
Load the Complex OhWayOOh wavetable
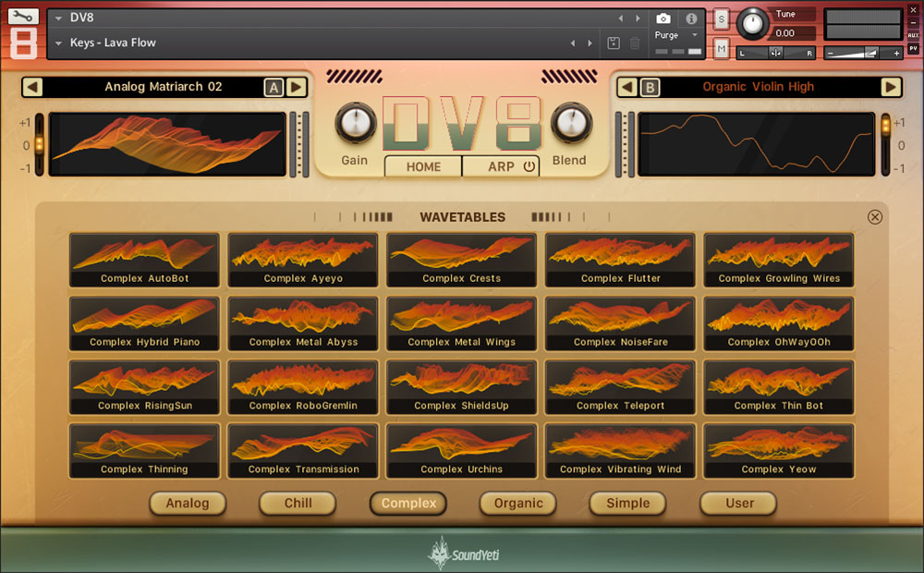click(x=778, y=323)
